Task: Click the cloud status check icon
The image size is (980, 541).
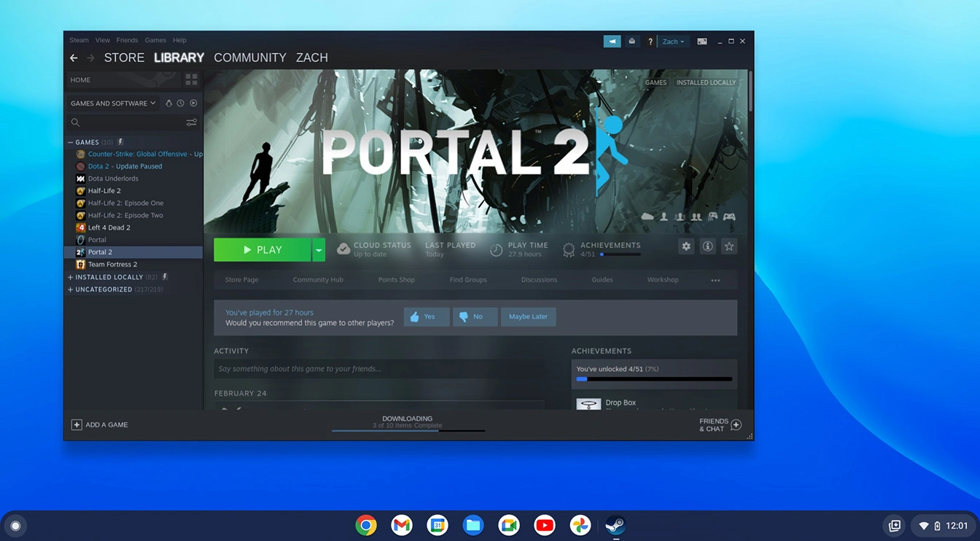Action: coord(343,249)
